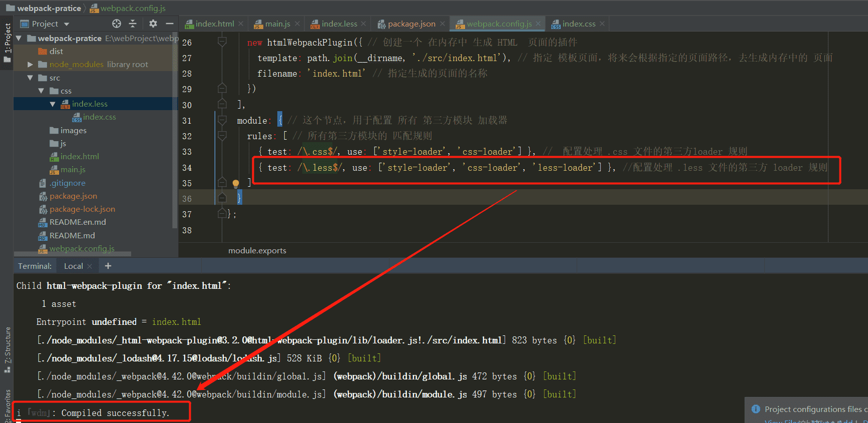Screen dimensions: 868x423
Task: Close the index.less tab
Action: pyautogui.click(x=363, y=24)
